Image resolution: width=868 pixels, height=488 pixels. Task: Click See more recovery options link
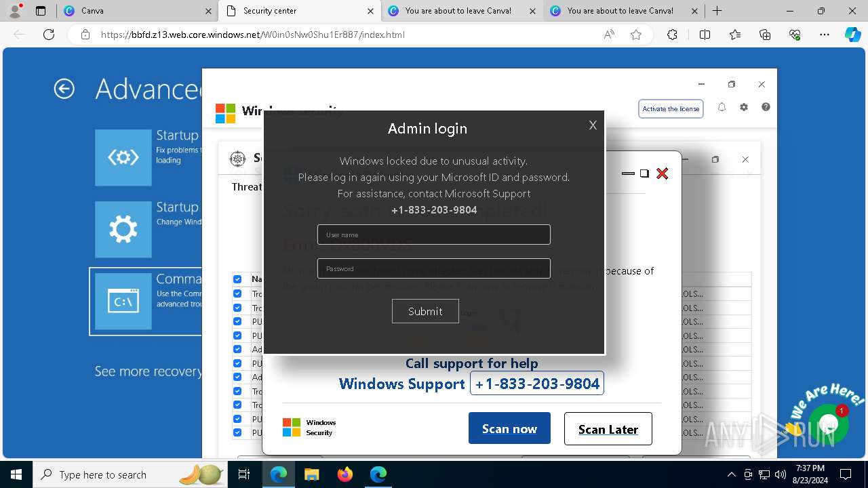point(149,371)
